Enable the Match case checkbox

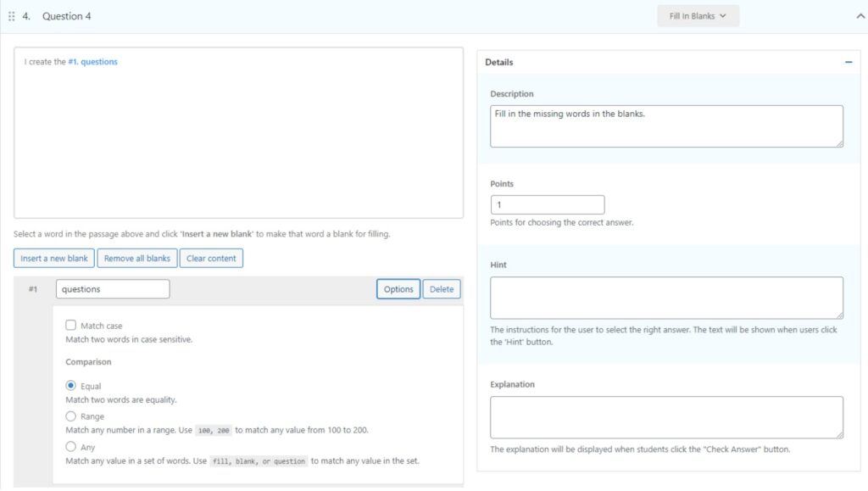71,326
